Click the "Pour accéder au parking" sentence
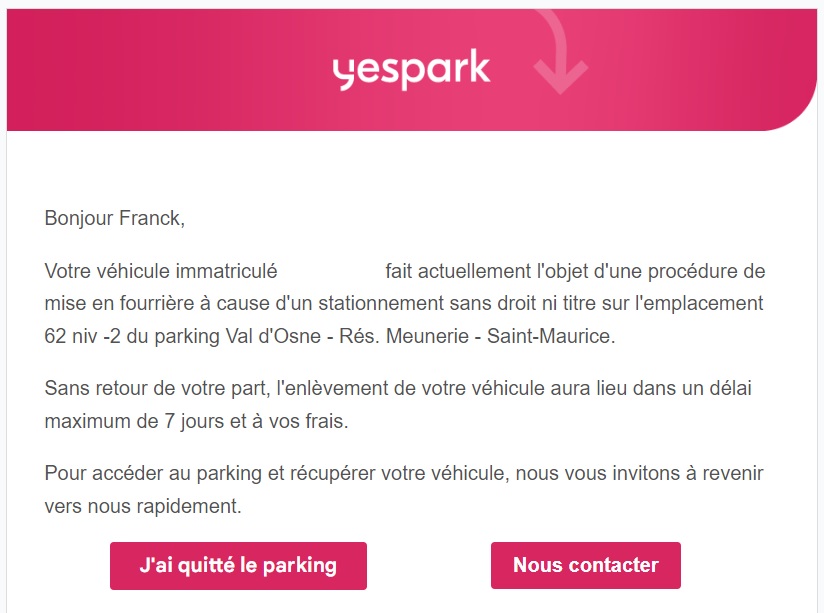The height and width of the screenshot is (613, 824). 153,474
